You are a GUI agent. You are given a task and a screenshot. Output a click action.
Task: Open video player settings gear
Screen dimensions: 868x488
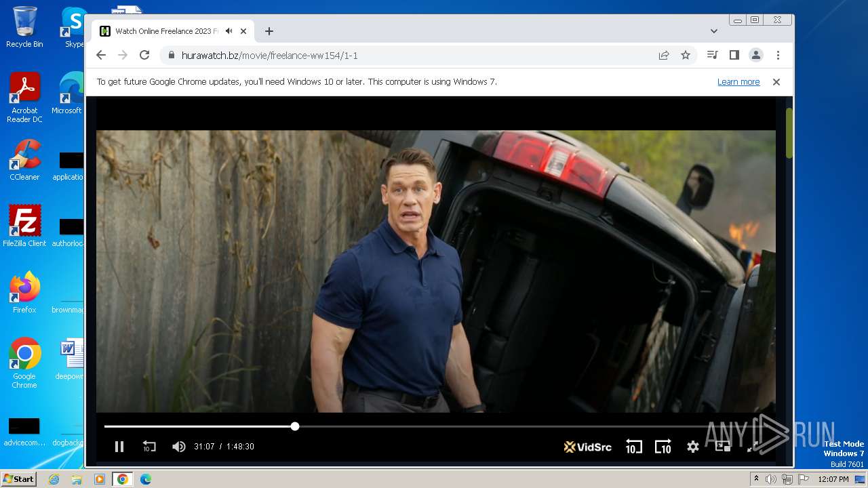692,447
